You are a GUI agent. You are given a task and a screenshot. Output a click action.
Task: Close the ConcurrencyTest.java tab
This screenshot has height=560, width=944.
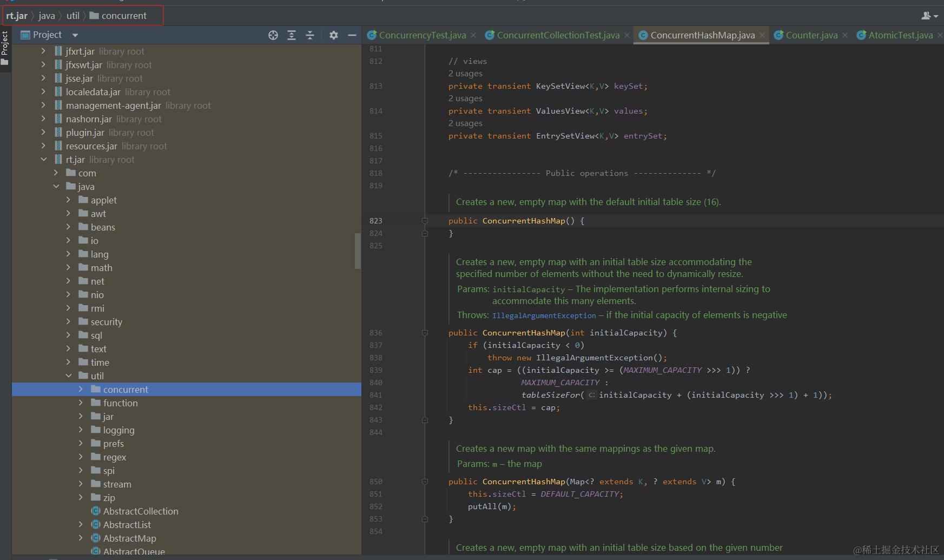[473, 35]
